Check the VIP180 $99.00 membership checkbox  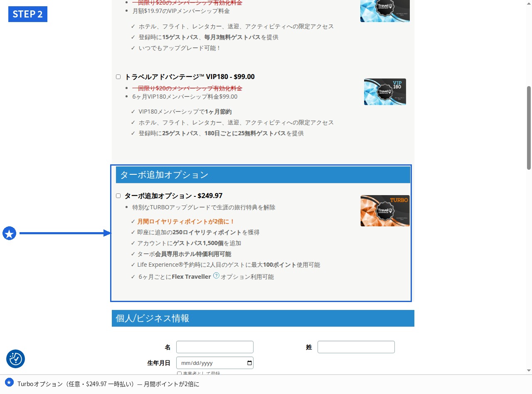pyautogui.click(x=118, y=77)
